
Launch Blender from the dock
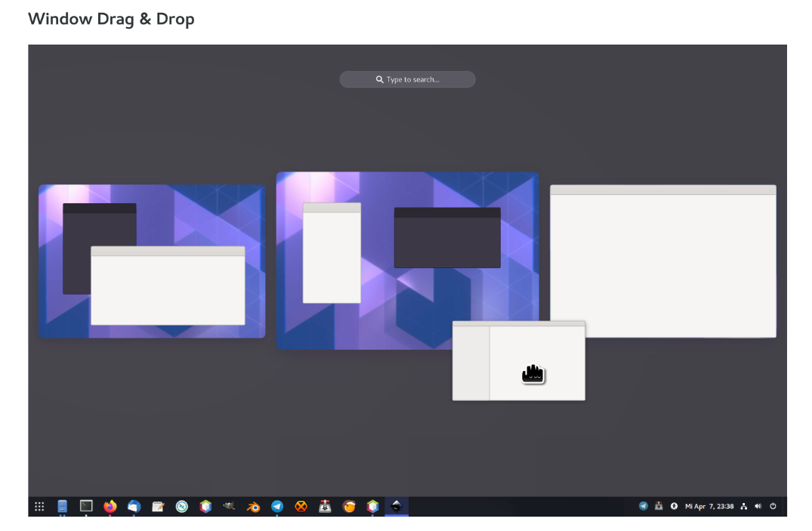point(253,506)
